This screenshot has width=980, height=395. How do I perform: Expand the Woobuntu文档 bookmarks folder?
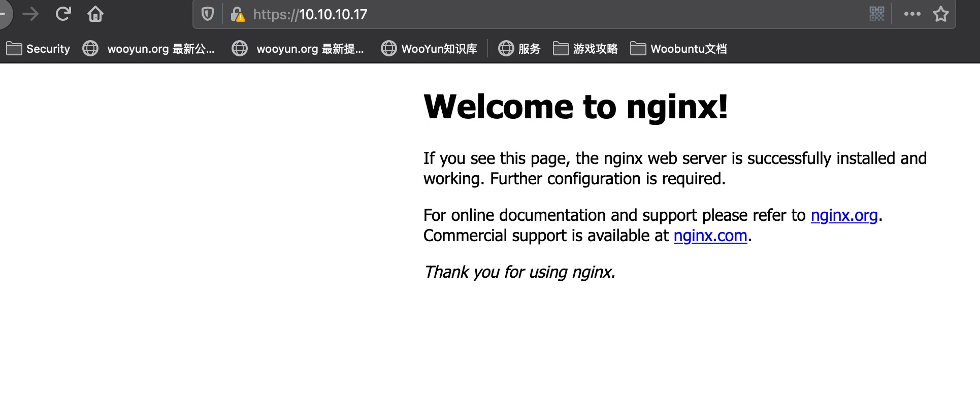678,49
